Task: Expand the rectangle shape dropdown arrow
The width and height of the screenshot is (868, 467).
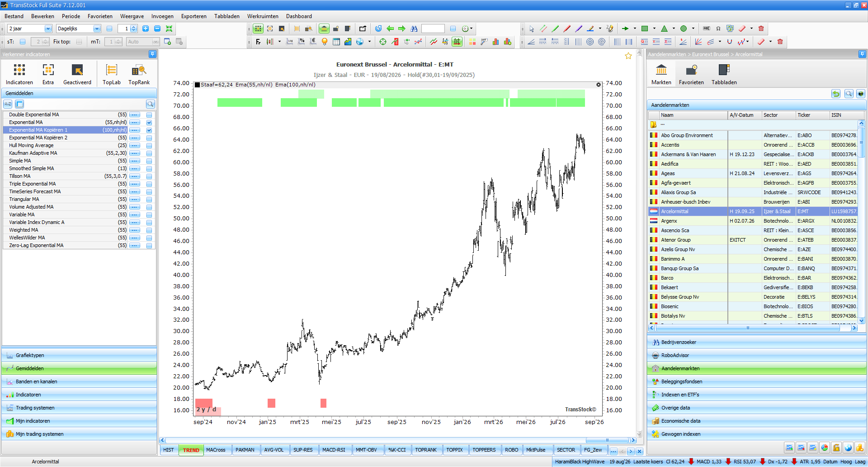Action: pos(654,29)
